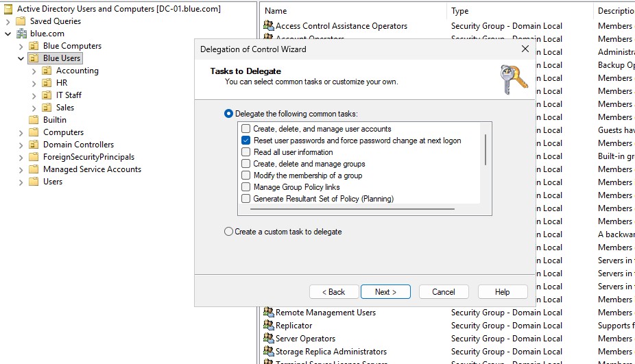Go Back in the Delegation wizard
Viewport: 635px width, 364px height.
[x=334, y=292]
